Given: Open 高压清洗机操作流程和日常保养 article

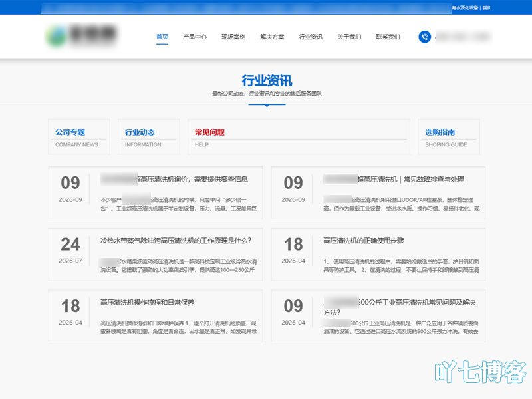Looking at the screenshot, I should coord(147,302).
